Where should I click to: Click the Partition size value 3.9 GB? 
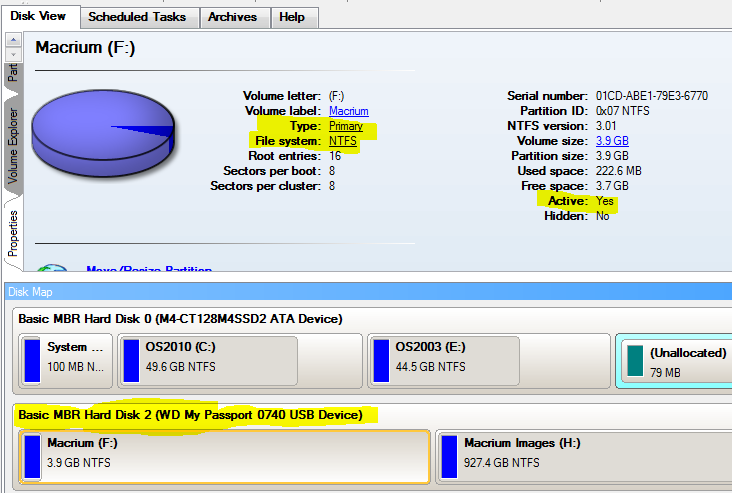(x=612, y=156)
